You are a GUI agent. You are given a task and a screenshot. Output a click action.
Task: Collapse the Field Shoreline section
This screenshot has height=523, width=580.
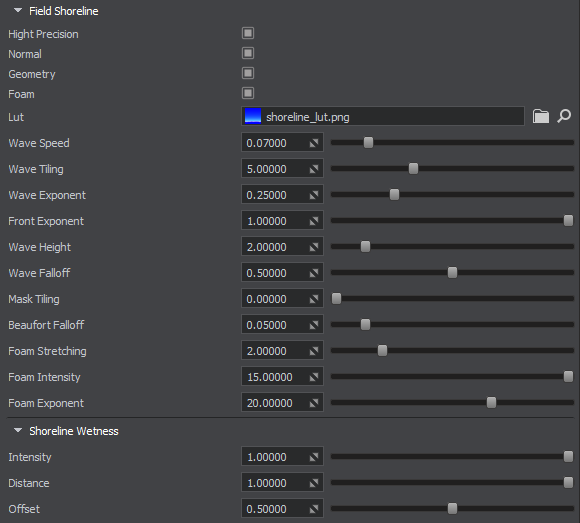click(x=18, y=11)
